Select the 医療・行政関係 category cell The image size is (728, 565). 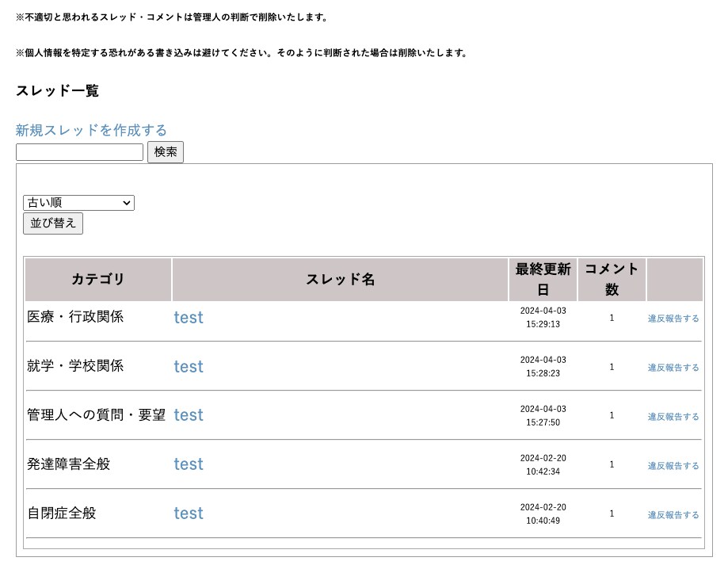pyautogui.click(x=75, y=317)
